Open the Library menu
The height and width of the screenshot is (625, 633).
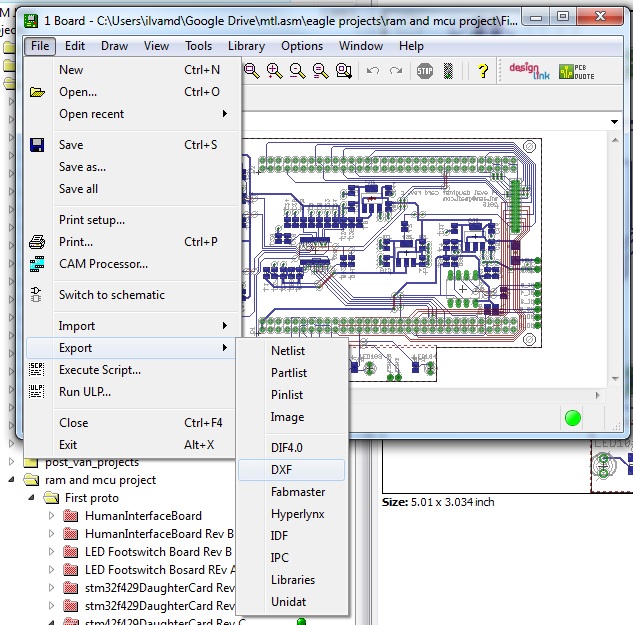246,46
